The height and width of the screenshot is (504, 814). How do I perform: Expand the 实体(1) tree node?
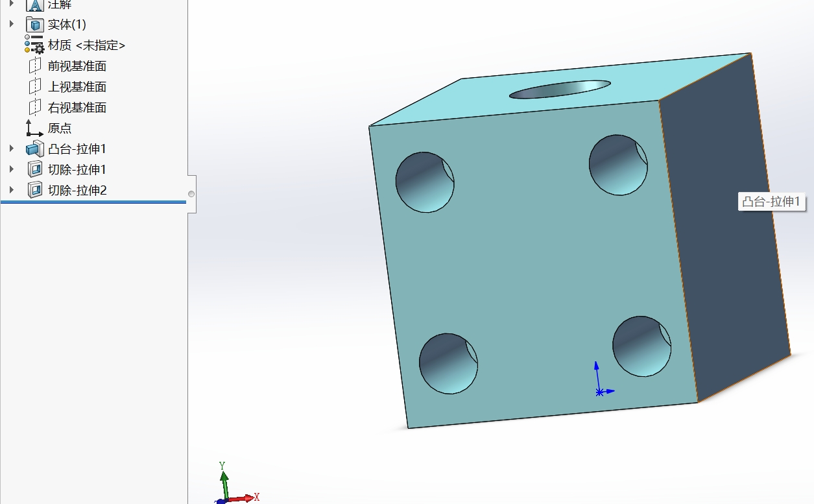pyautogui.click(x=11, y=24)
